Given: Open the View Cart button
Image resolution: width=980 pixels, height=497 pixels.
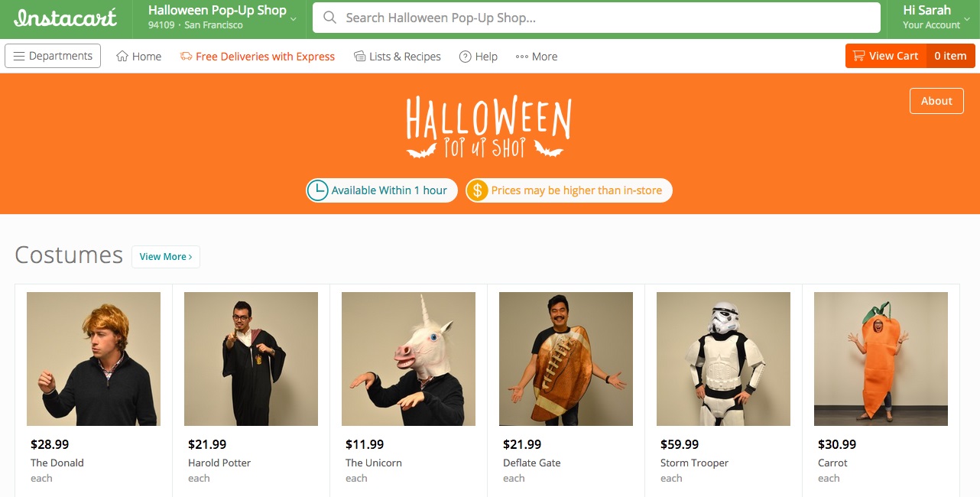Looking at the screenshot, I should [885, 55].
